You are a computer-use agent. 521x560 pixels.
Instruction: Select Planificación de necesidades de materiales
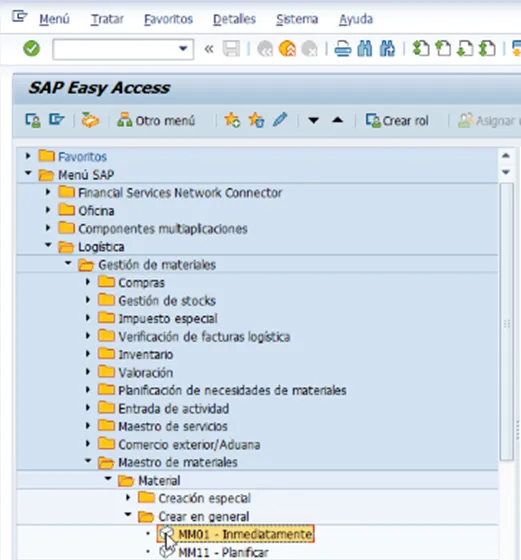pyautogui.click(x=232, y=390)
